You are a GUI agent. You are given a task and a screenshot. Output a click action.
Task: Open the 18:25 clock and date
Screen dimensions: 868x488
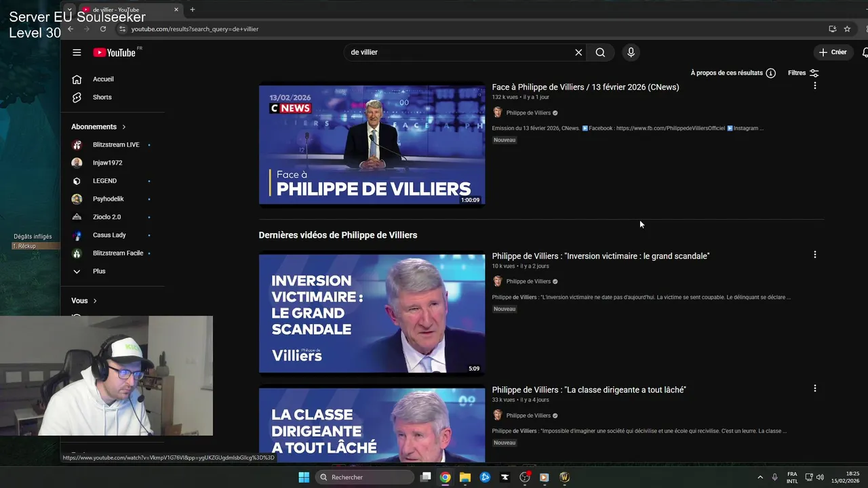click(846, 477)
